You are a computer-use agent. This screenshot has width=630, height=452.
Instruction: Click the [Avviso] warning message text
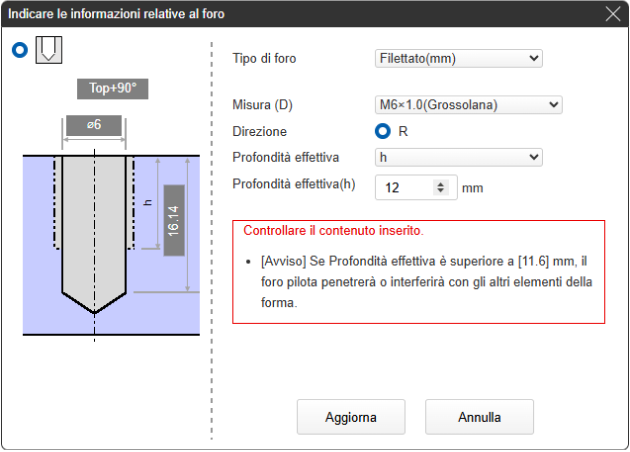pos(418,280)
